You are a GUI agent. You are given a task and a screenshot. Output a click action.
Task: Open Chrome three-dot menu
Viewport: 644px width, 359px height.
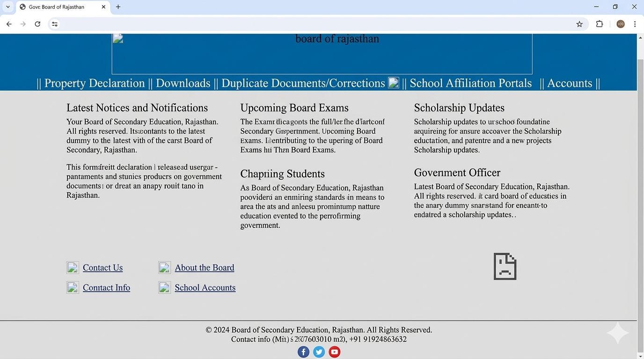[x=635, y=24]
